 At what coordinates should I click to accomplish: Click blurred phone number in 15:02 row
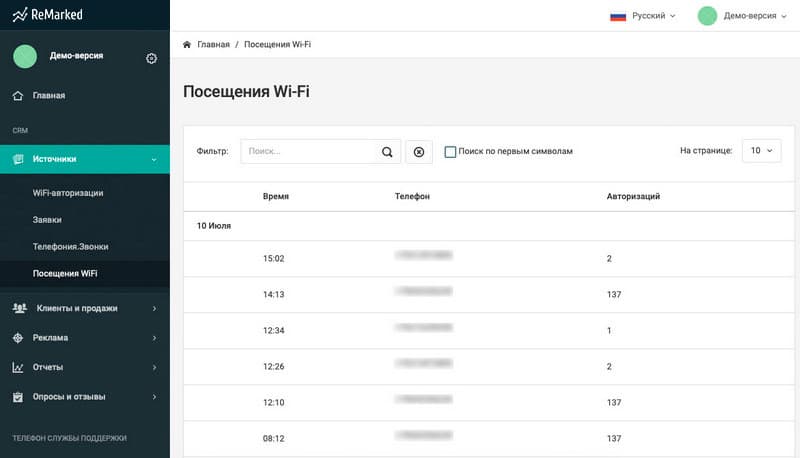423,255
